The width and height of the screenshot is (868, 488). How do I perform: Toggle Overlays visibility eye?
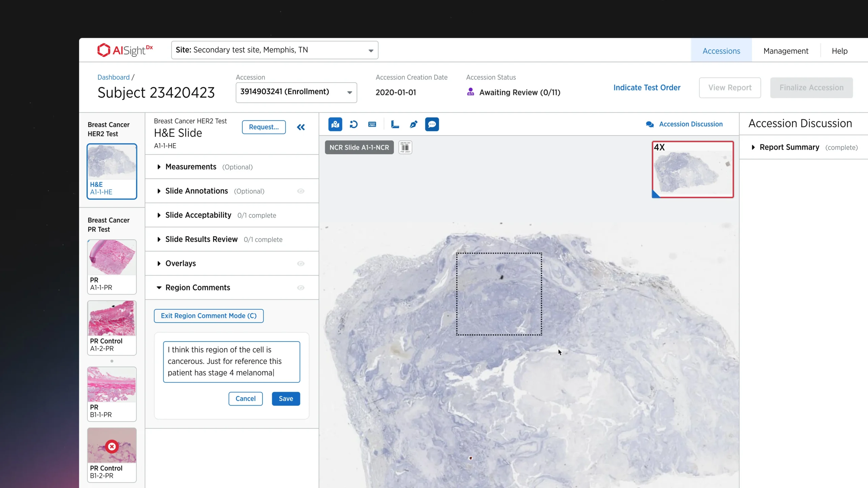coord(301,263)
